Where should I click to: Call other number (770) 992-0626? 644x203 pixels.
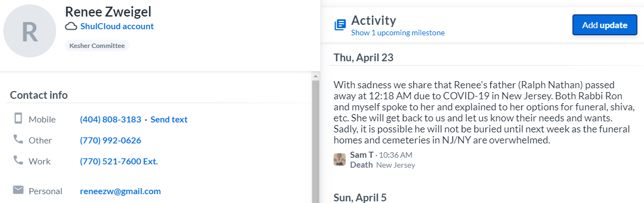pos(111,141)
